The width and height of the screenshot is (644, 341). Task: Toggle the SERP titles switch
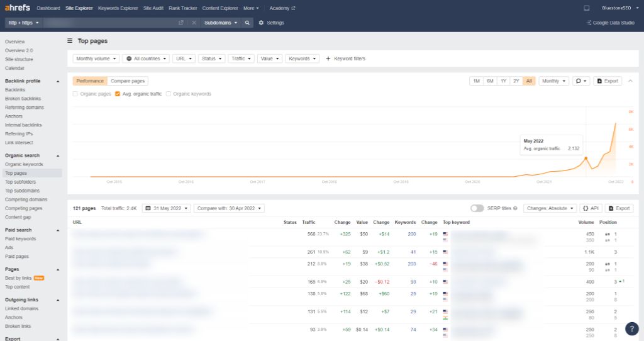click(477, 208)
